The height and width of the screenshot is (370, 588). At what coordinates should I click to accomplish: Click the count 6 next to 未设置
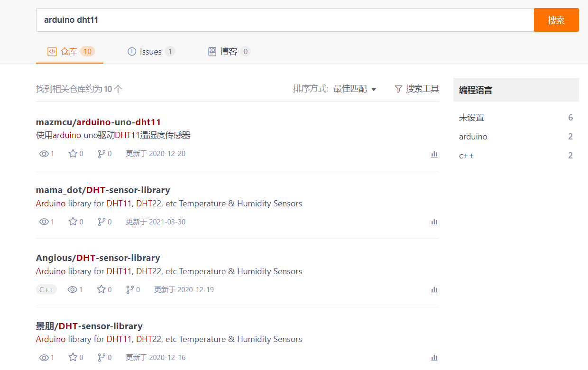(x=570, y=118)
